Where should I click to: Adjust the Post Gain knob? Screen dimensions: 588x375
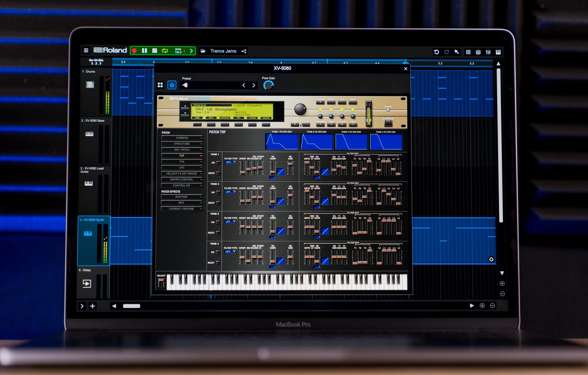[269, 85]
